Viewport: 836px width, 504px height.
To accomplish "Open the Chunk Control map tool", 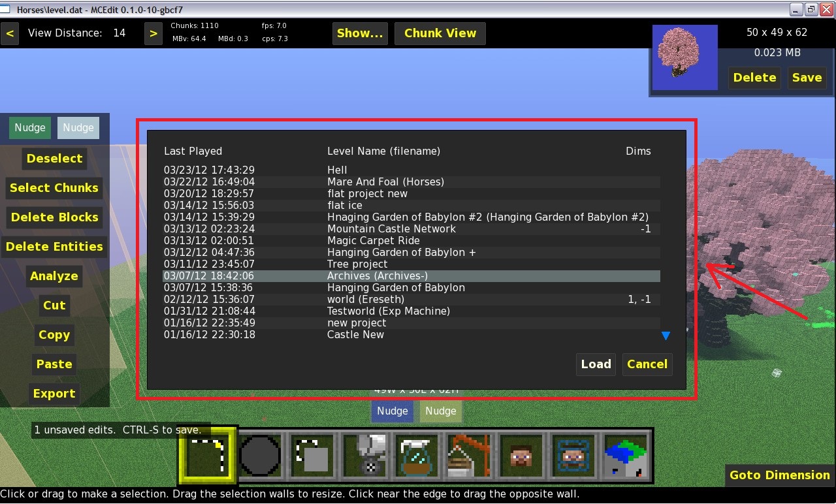I will point(626,456).
